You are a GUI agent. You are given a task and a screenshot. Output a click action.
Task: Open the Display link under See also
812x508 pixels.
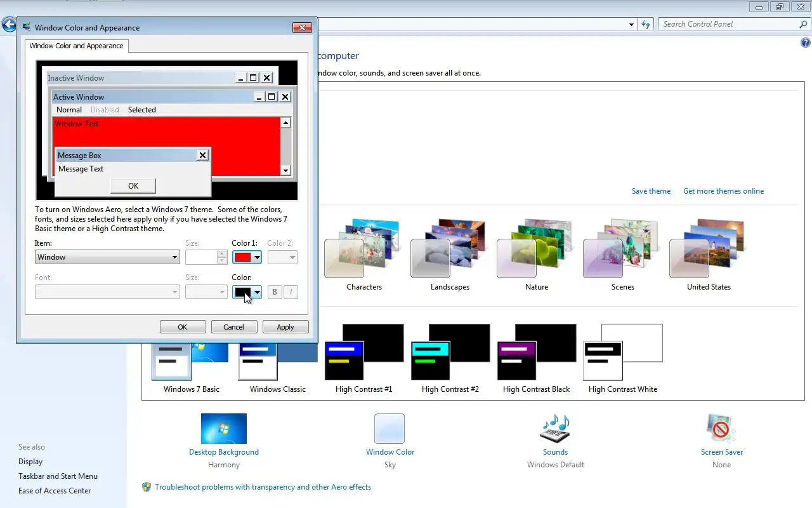pos(30,462)
